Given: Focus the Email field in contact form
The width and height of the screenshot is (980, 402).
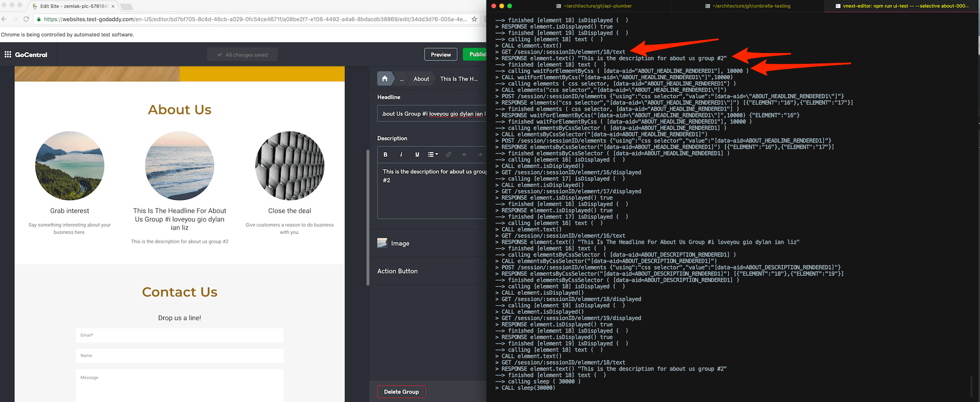Looking at the screenshot, I should coord(179,335).
